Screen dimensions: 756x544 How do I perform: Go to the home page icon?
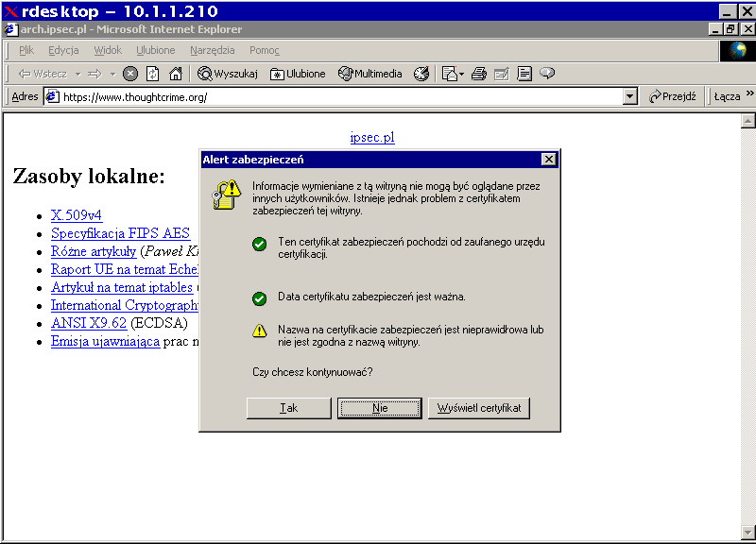[x=176, y=74]
